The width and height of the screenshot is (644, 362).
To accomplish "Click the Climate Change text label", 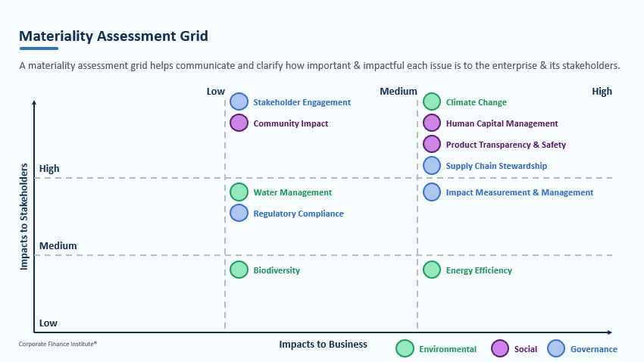I will click(x=476, y=102).
